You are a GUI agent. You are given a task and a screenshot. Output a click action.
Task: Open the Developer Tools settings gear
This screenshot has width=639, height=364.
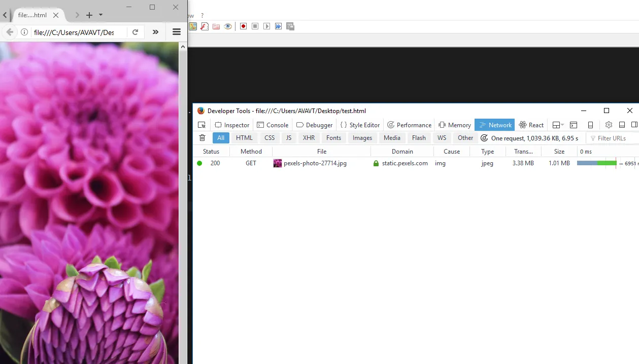click(609, 125)
